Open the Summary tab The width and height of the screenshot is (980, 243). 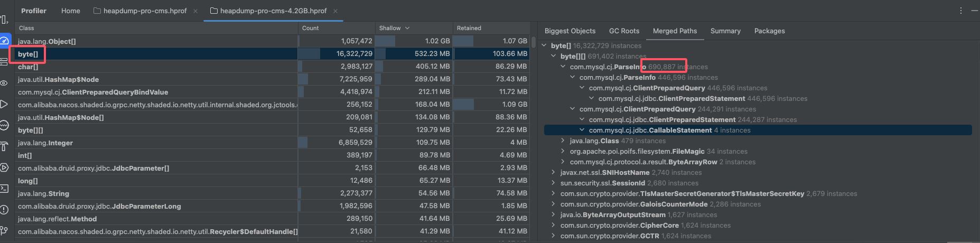pyautogui.click(x=725, y=31)
